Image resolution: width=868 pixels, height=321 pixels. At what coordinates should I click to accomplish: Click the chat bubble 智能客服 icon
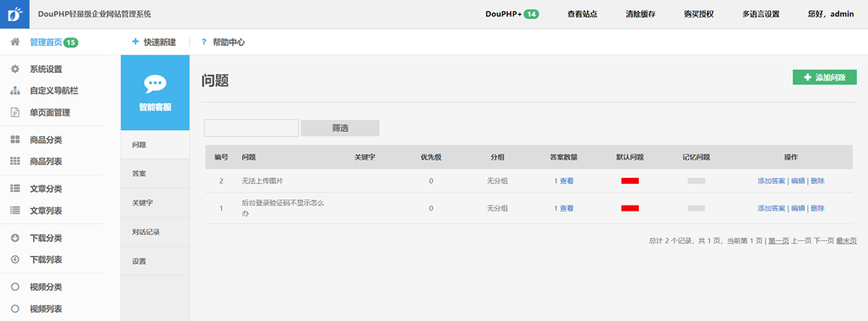[155, 84]
